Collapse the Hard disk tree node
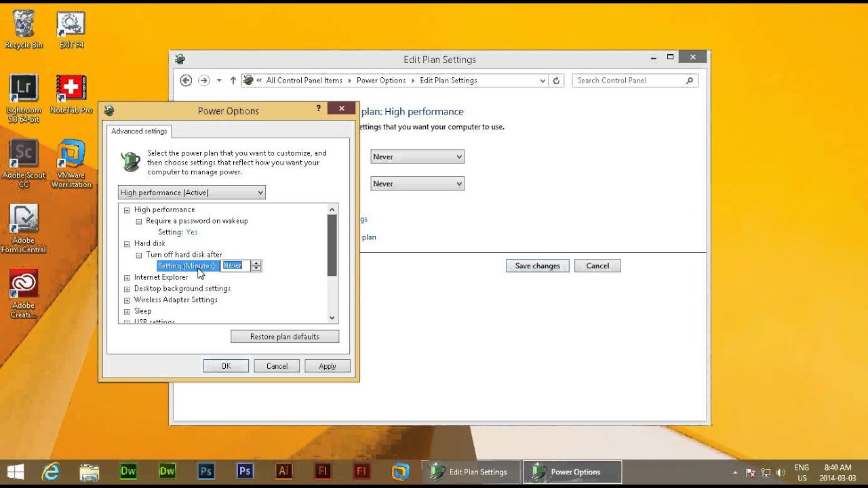Image resolution: width=868 pixels, height=488 pixels. click(127, 243)
